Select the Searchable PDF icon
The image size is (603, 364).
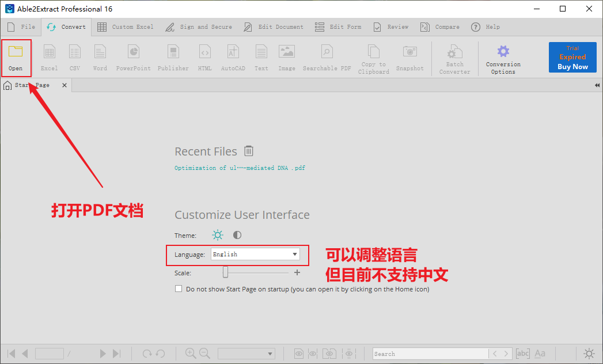pos(327,52)
